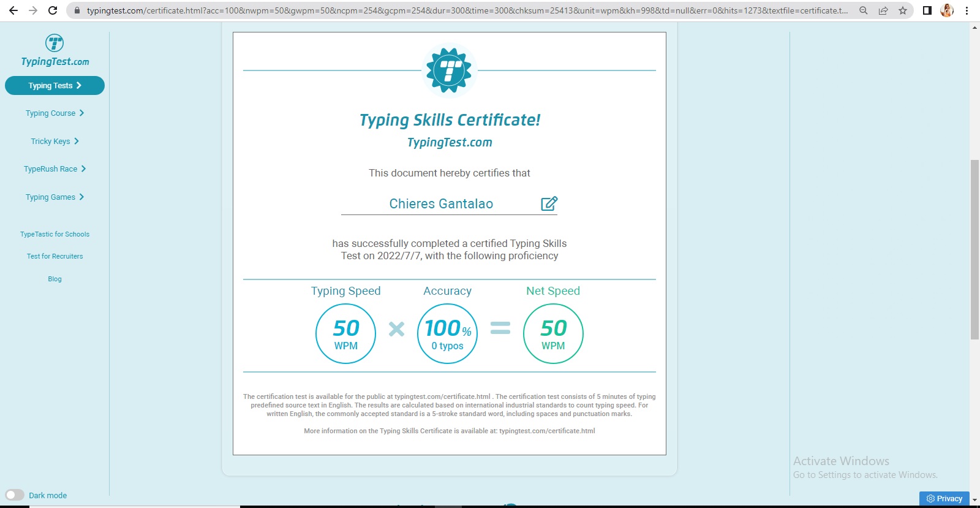Screen dimensions: 980x508
Task: Click the Dark mode label
Action: [x=48, y=495]
